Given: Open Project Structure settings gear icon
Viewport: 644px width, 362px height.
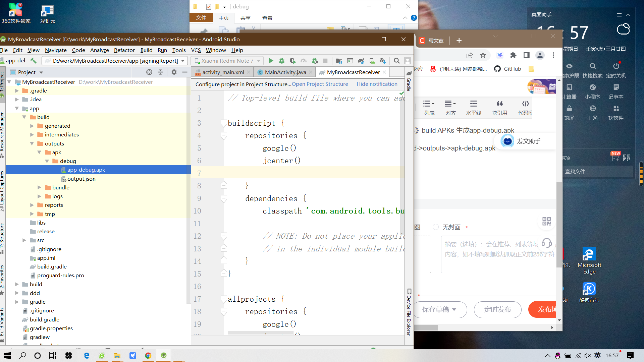Looking at the screenshot, I should click(x=174, y=72).
